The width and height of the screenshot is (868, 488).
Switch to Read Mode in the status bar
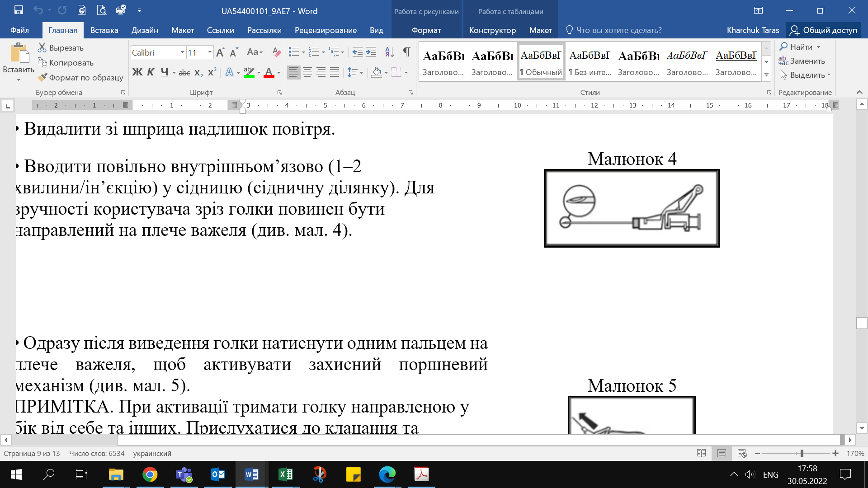tap(701, 453)
